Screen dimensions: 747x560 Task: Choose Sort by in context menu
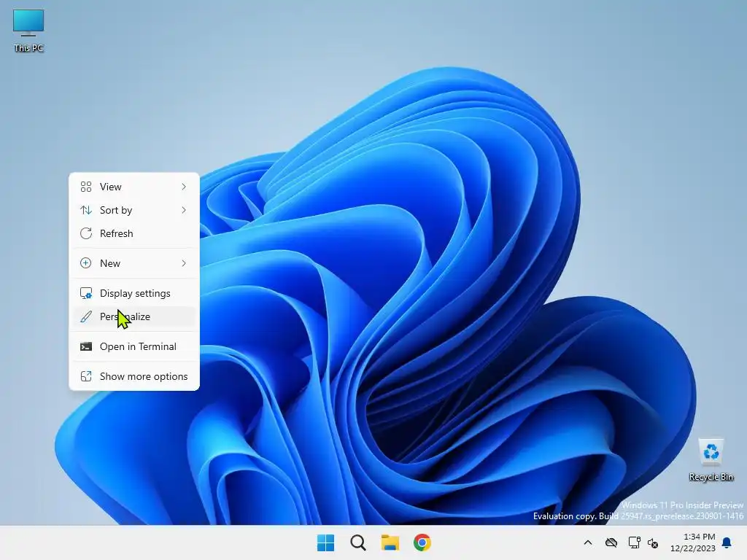click(134, 210)
